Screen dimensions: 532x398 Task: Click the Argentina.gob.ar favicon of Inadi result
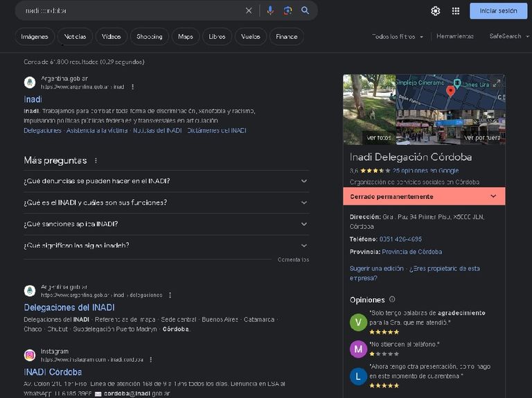[30, 83]
